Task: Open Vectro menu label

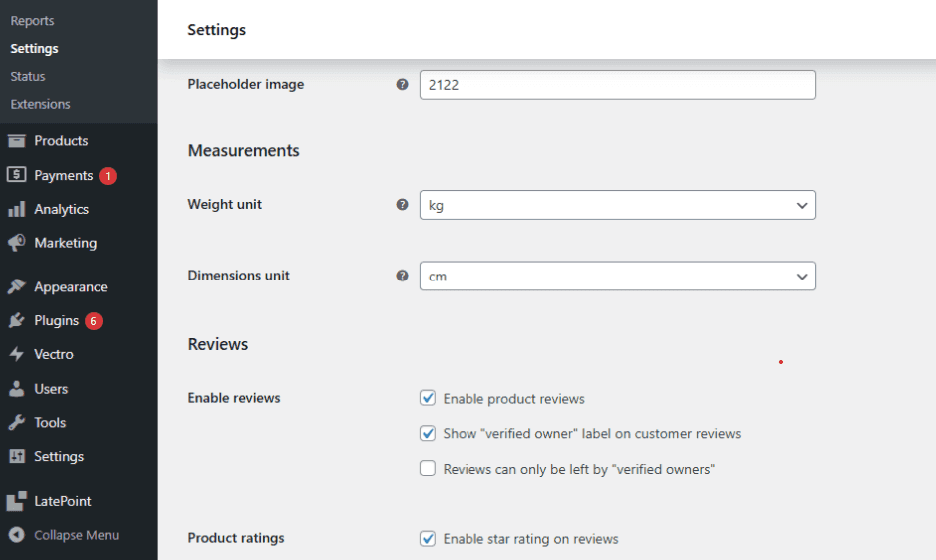Action: point(54,354)
